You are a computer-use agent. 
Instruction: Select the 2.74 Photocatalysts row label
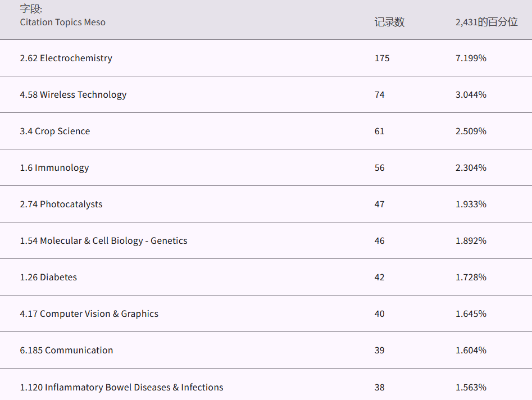click(x=61, y=204)
